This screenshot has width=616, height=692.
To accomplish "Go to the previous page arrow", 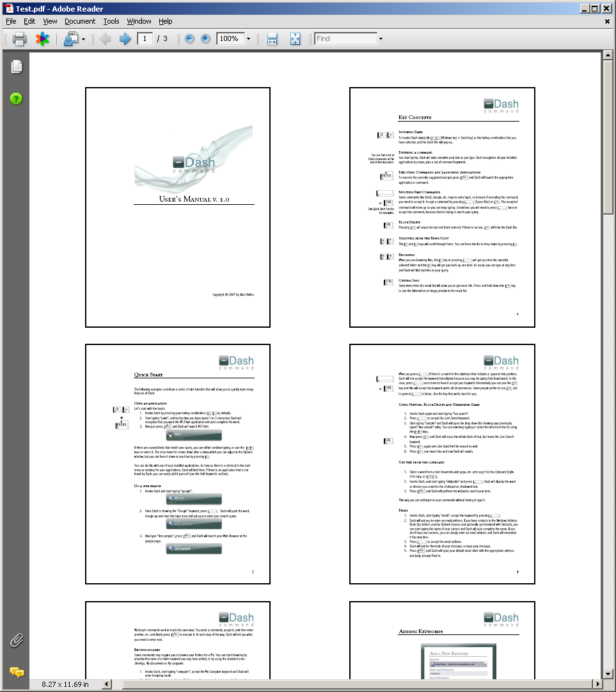I will coord(105,39).
